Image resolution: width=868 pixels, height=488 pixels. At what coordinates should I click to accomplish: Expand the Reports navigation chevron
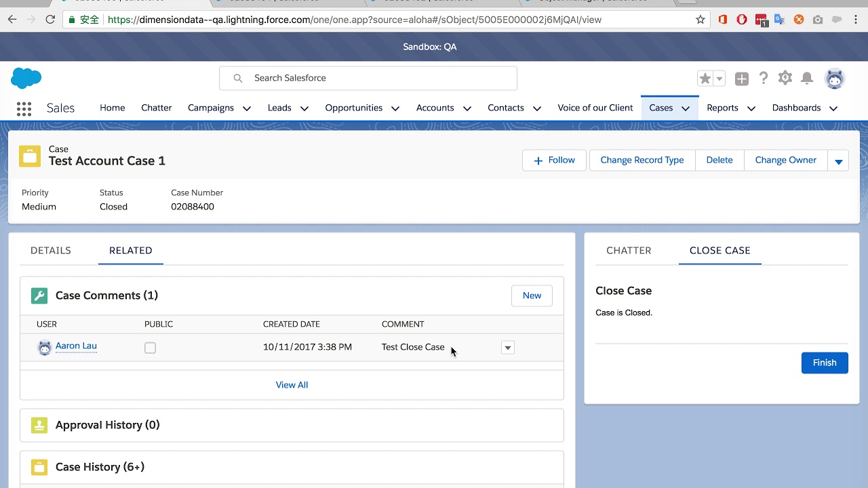[x=751, y=108]
